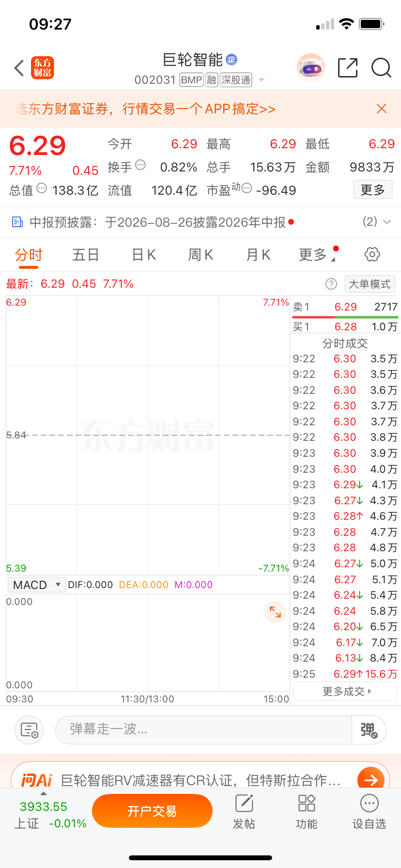The width and height of the screenshot is (401, 868).
Task: Close the orange promo banner
Action: (x=382, y=108)
